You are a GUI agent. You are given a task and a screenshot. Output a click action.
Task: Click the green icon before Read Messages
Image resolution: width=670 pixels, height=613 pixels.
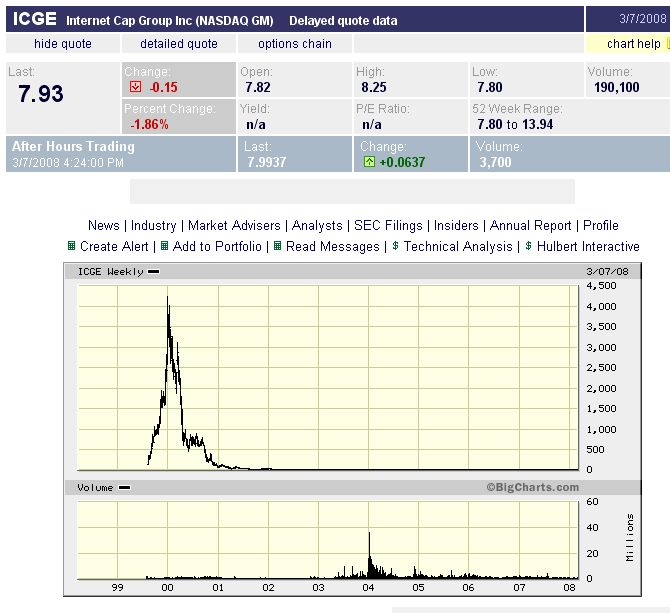277,246
